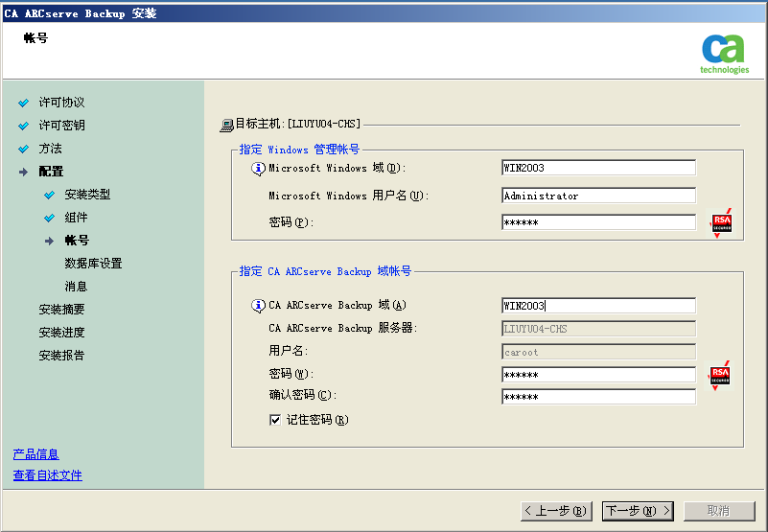Click the 下一步 button
This screenshot has height=532, width=768.
[x=638, y=511]
